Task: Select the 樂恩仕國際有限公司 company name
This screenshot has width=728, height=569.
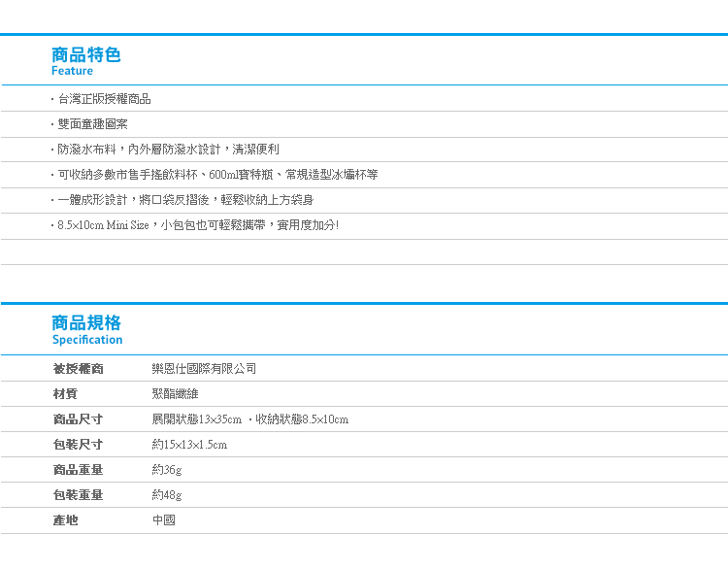Action: 204,369
